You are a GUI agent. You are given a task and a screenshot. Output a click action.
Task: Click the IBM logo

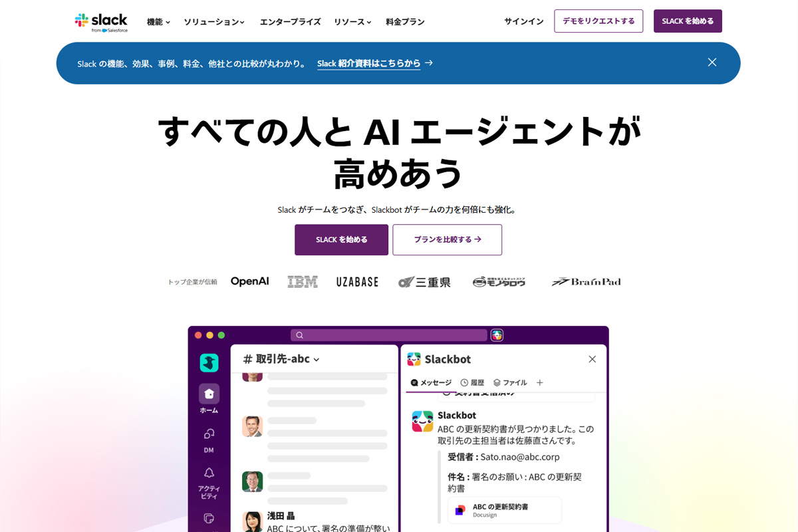pos(303,281)
